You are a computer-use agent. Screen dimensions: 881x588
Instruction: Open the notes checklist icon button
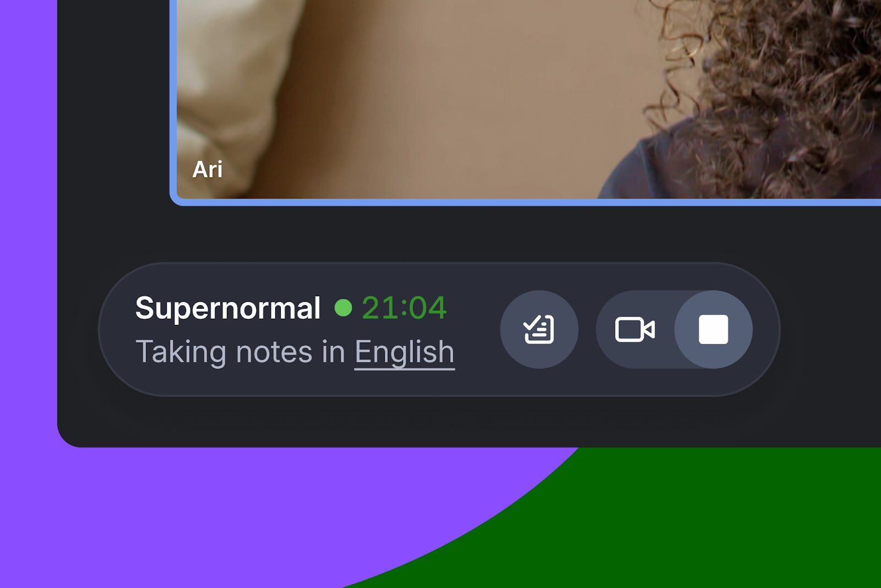point(539,329)
